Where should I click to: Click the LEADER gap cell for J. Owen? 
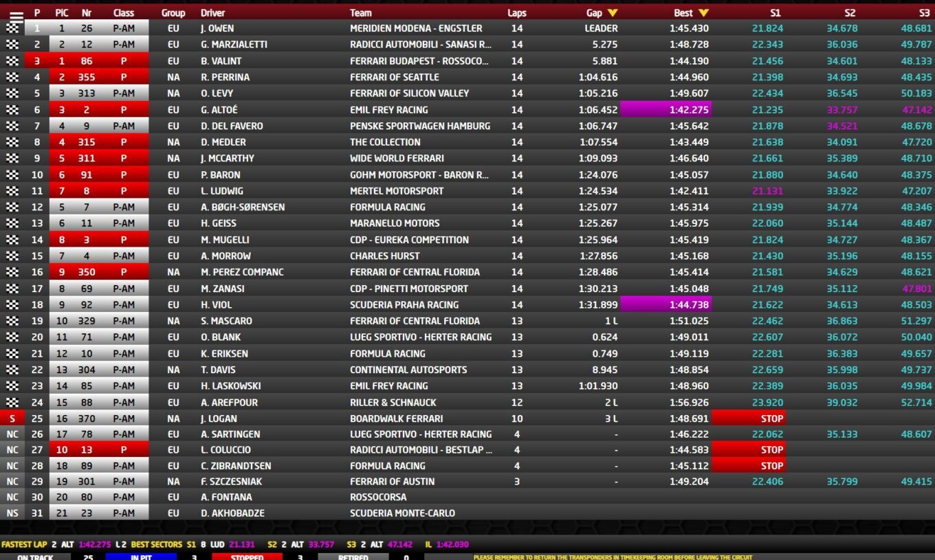(601, 28)
